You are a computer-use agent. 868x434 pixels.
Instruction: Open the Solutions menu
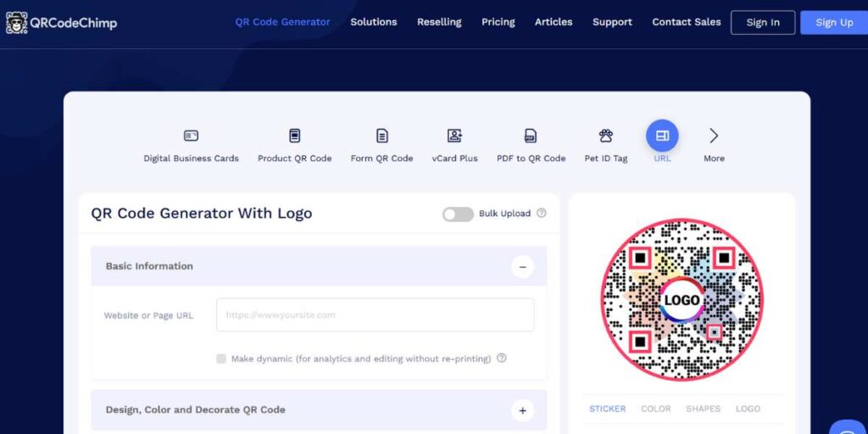[374, 22]
